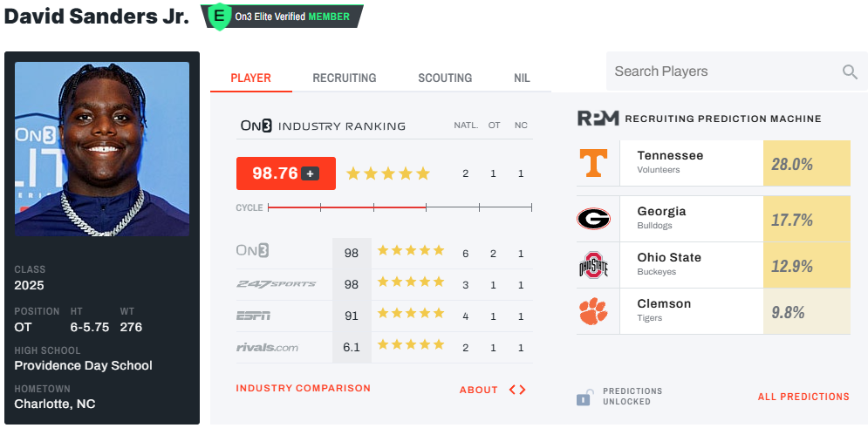Viewport: 868px width, 428px height.
Task: Click the Clemson Tigers paw logo
Action: click(594, 311)
